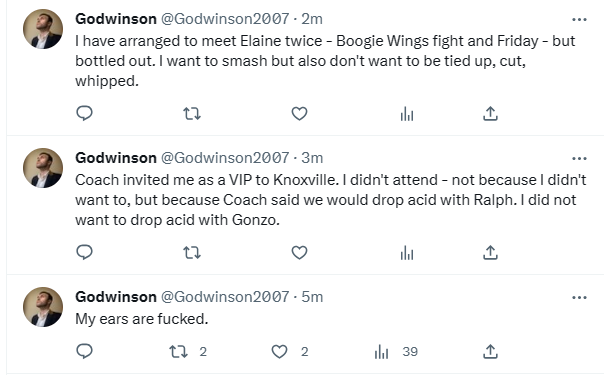Retweet the tweet with 2 retweets

pyautogui.click(x=178, y=351)
